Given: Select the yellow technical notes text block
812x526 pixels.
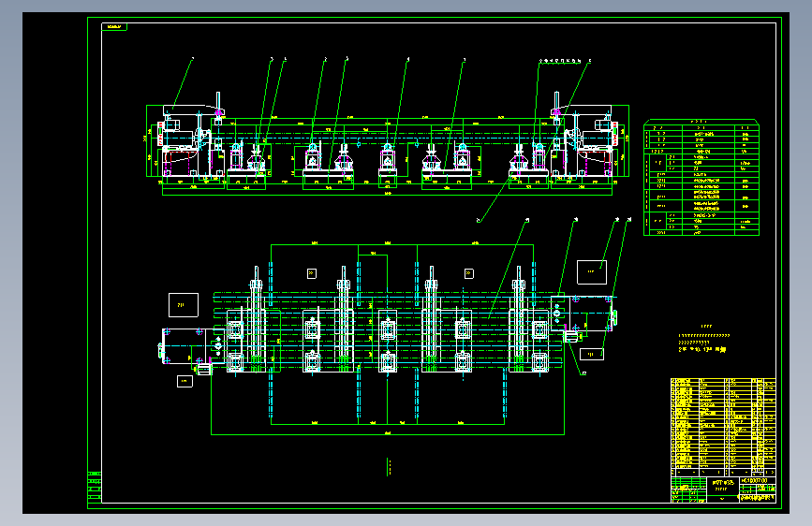Looking at the screenshot, I should point(704,339).
